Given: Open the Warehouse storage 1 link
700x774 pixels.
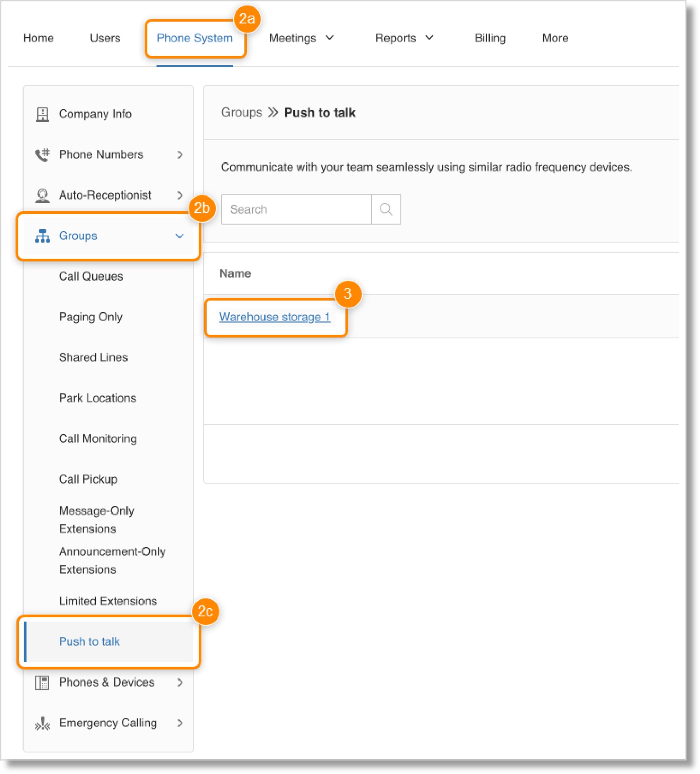Looking at the screenshot, I should click(275, 317).
